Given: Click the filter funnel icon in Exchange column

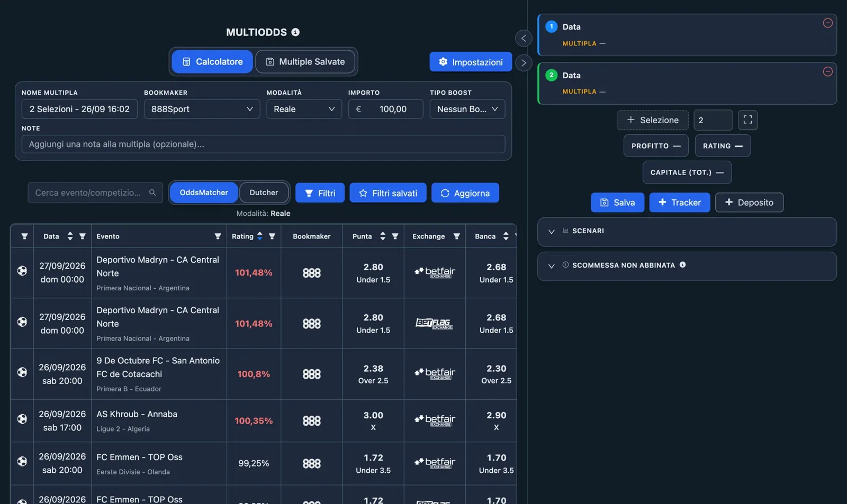Looking at the screenshot, I should tap(456, 236).
